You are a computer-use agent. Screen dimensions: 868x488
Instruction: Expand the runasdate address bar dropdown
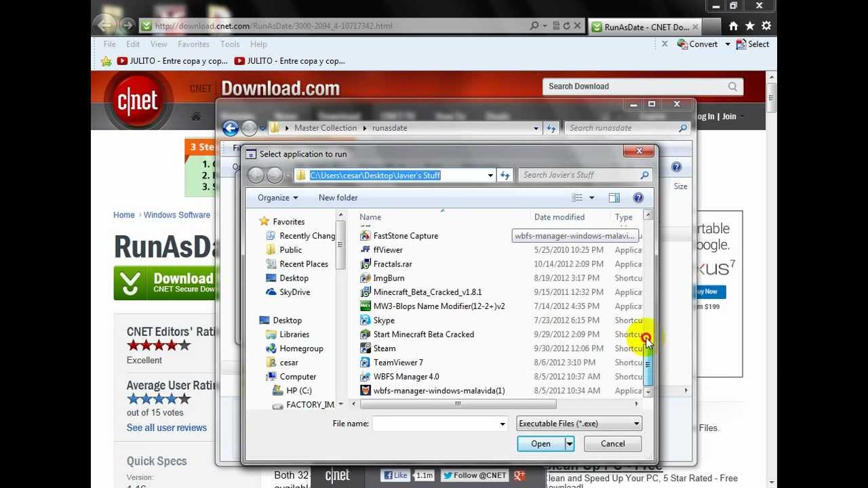click(536, 128)
